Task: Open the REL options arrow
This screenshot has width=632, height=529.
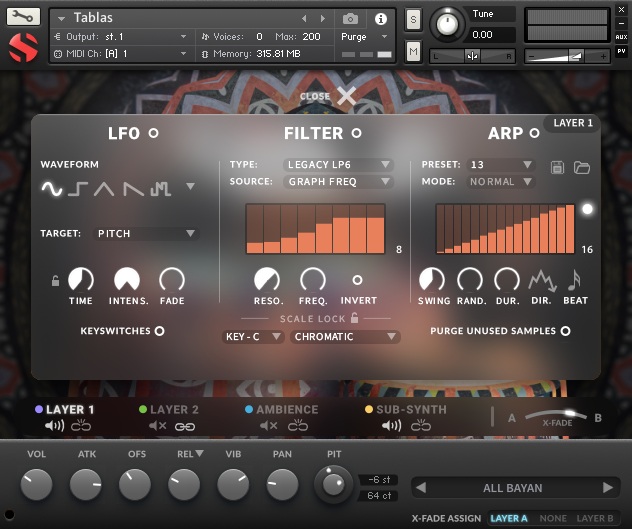Action: pos(199,453)
